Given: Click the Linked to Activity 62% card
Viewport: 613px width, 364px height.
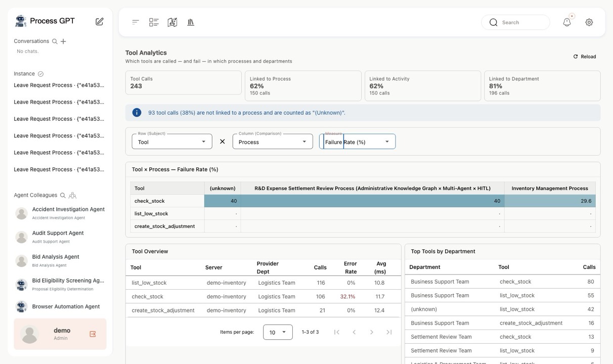Looking at the screenshot, I should coord(423,86).
